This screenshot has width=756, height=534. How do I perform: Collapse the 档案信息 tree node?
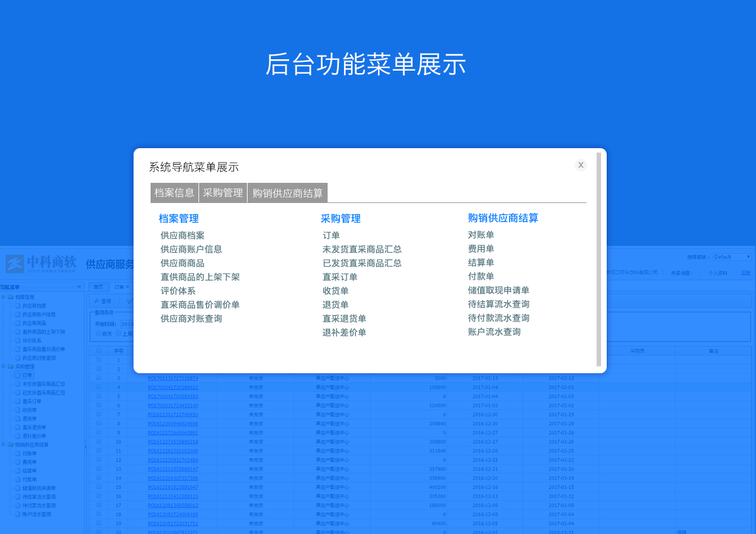click(3, 297)
